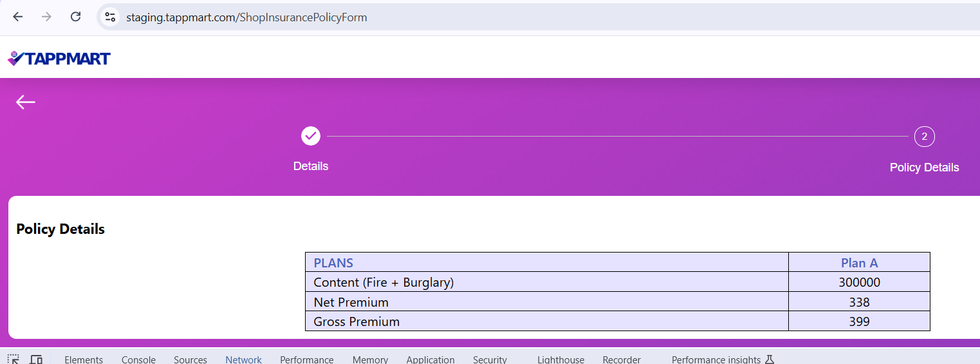Open site information icon in address bar
980x364 pixels.
tap(111, 17)
